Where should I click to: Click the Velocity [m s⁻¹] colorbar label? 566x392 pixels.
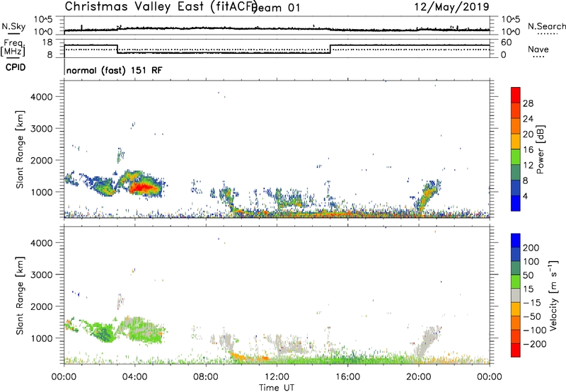(x=553, y=295)
